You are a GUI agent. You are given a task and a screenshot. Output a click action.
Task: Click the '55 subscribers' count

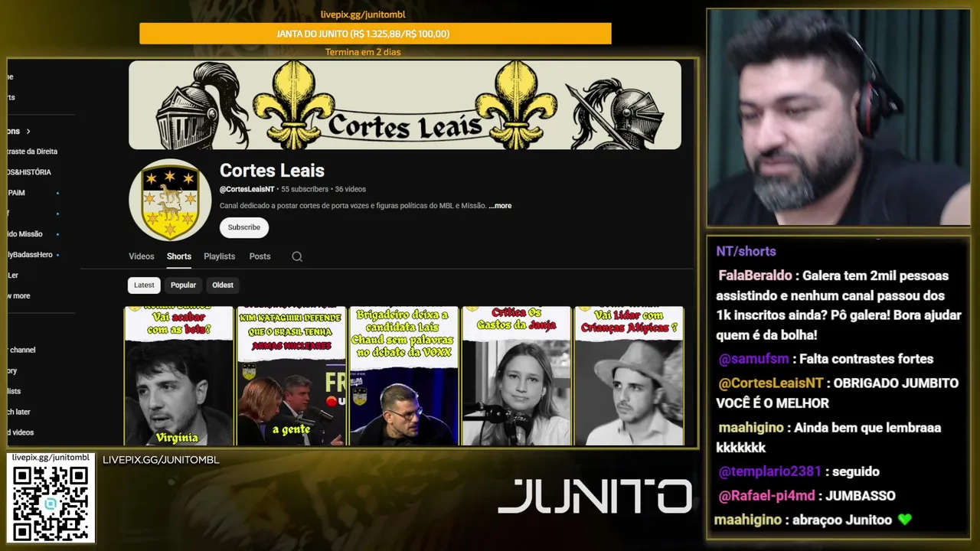pos(305,189)
